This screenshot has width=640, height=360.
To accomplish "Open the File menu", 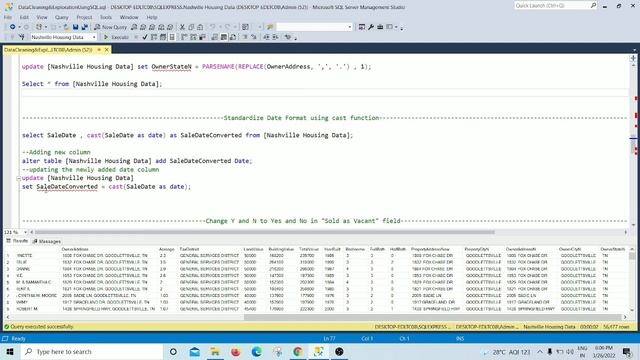I will 8,17.
